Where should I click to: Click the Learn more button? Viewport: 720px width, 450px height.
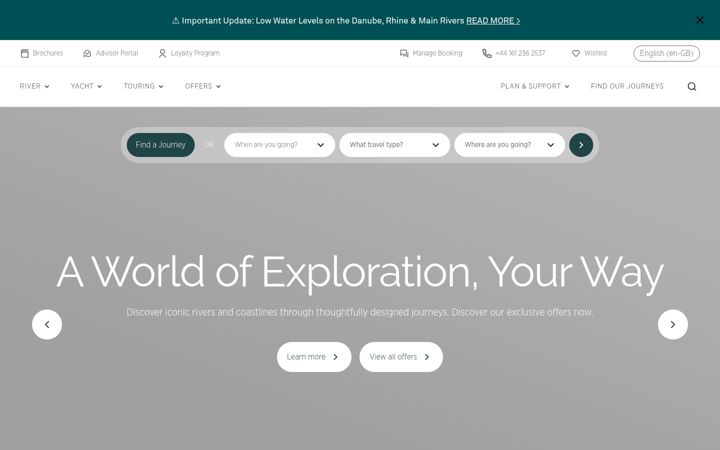[314, 357]
